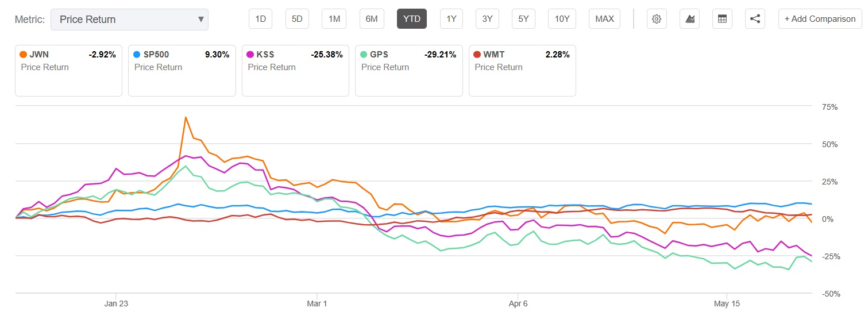
Task: Click the magenta KSS legend dot
Action: (x=250, y=55)
